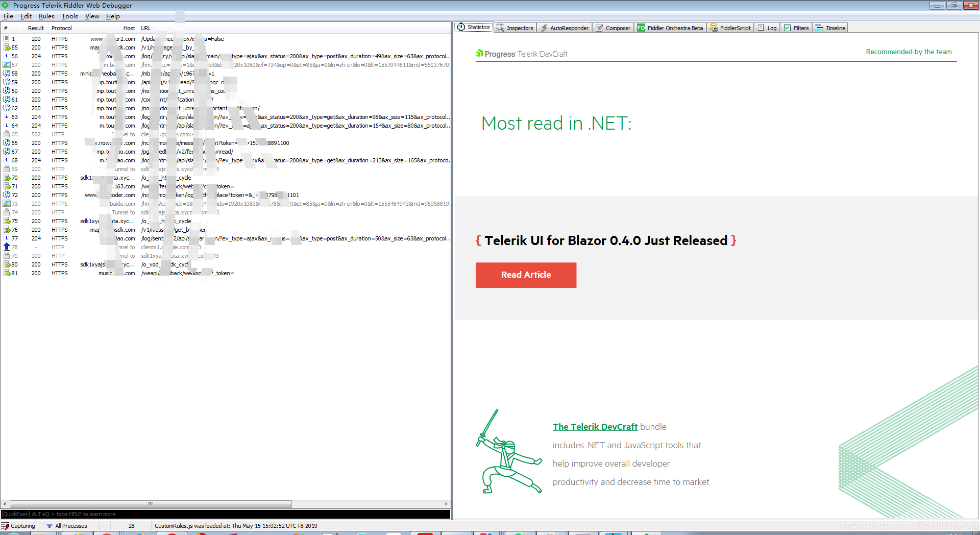980x535 pixels.
Task: Click the JSON icon of session 66
Action: point(7,143)
